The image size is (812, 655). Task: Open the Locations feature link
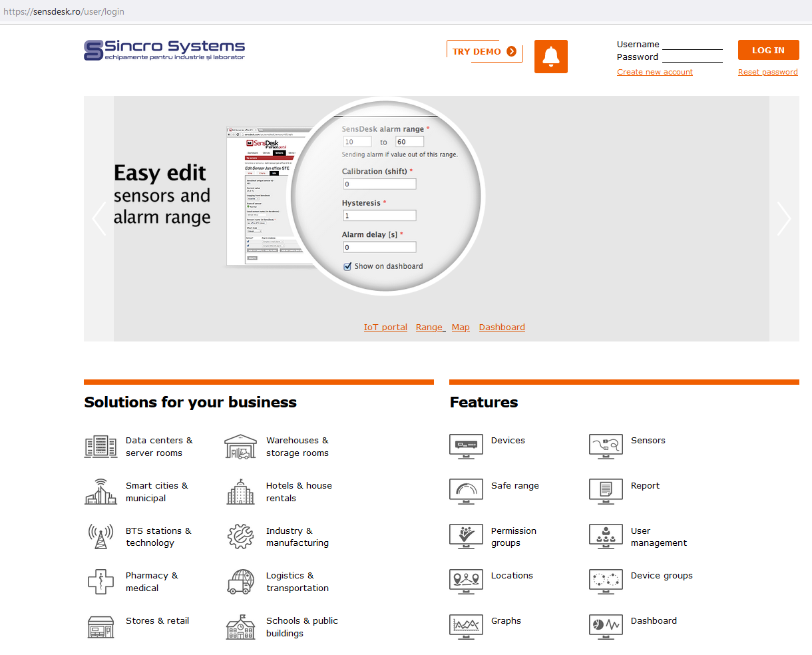512,575
